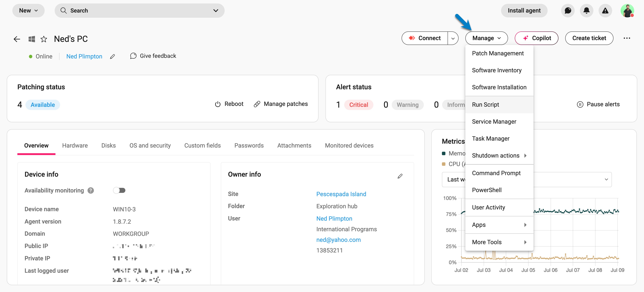Expand Apps submenu
The height and width of the screenshot is (292, 644).
[499, 225]
